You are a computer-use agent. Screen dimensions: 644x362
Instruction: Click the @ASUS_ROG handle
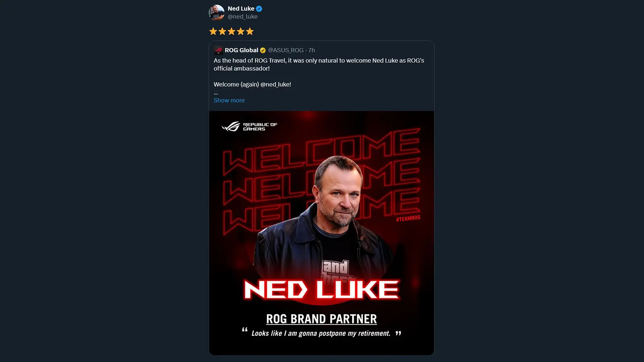pyautogui.click(x=286, y=50)
